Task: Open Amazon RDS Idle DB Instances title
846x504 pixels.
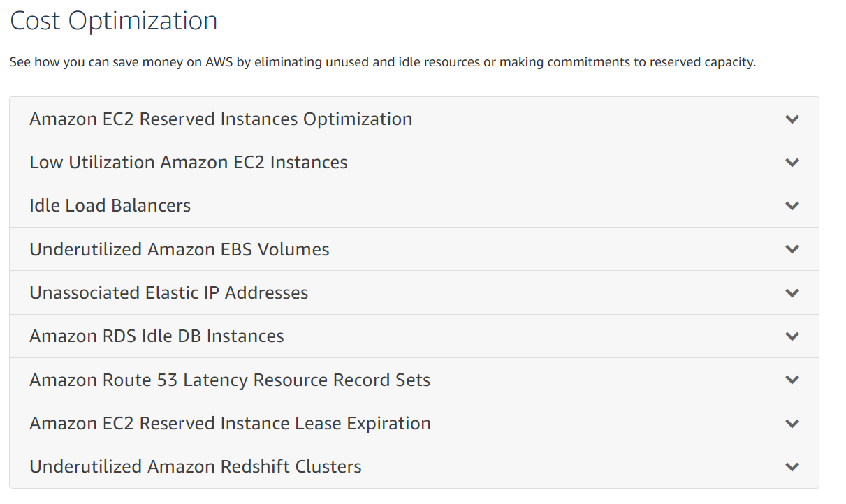Action: pyautogui.click(x=156, y=336)
